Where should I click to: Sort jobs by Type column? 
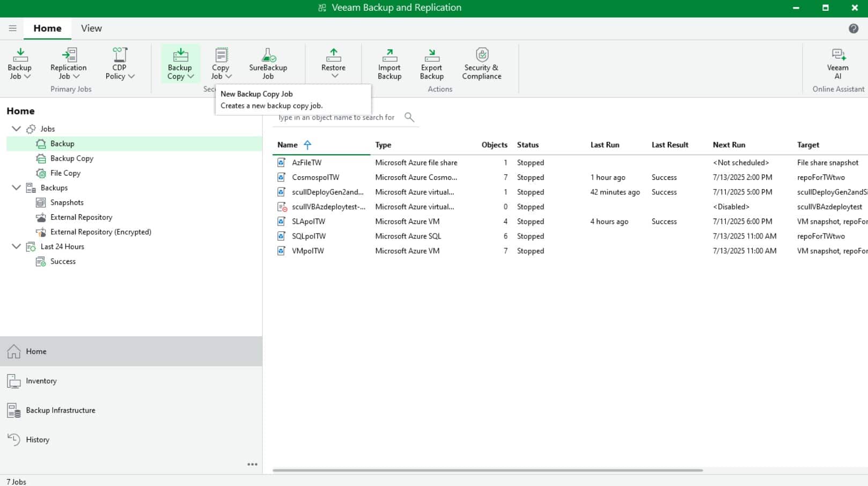(383, 145)
